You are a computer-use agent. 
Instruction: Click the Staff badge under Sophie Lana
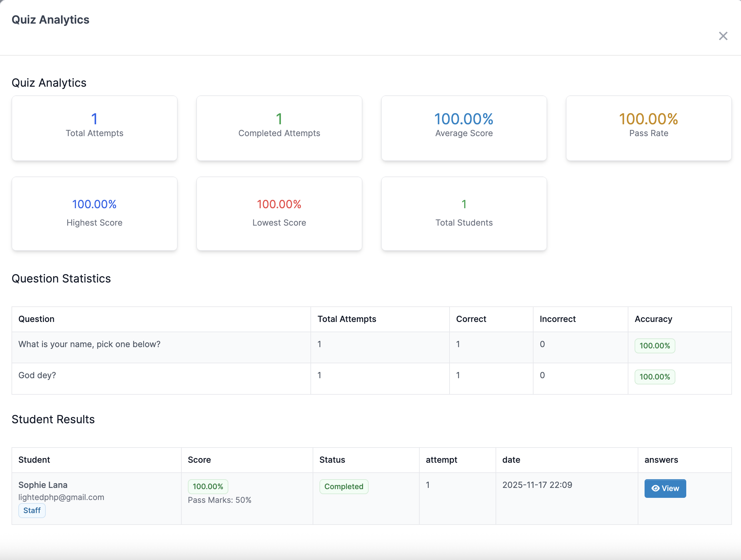tap(32, 511)
